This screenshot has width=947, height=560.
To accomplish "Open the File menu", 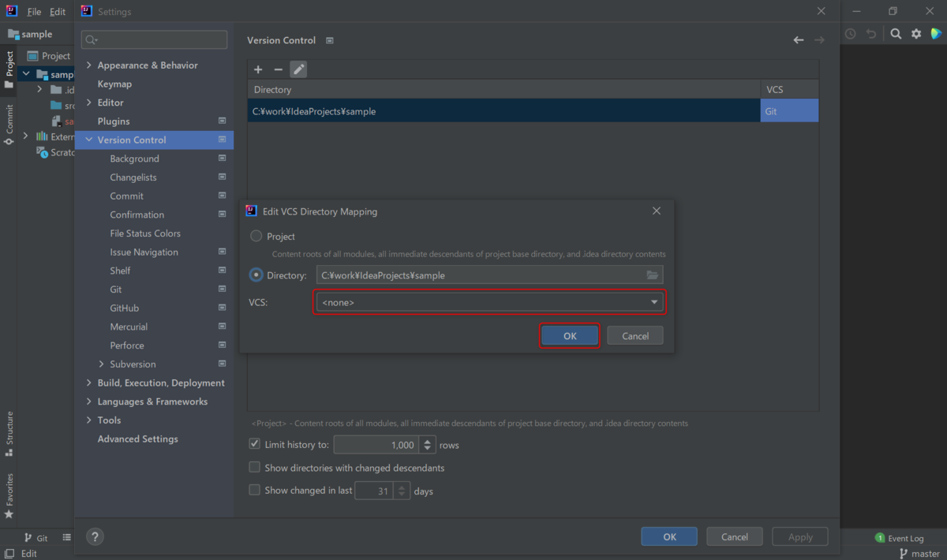I will 34,12.
